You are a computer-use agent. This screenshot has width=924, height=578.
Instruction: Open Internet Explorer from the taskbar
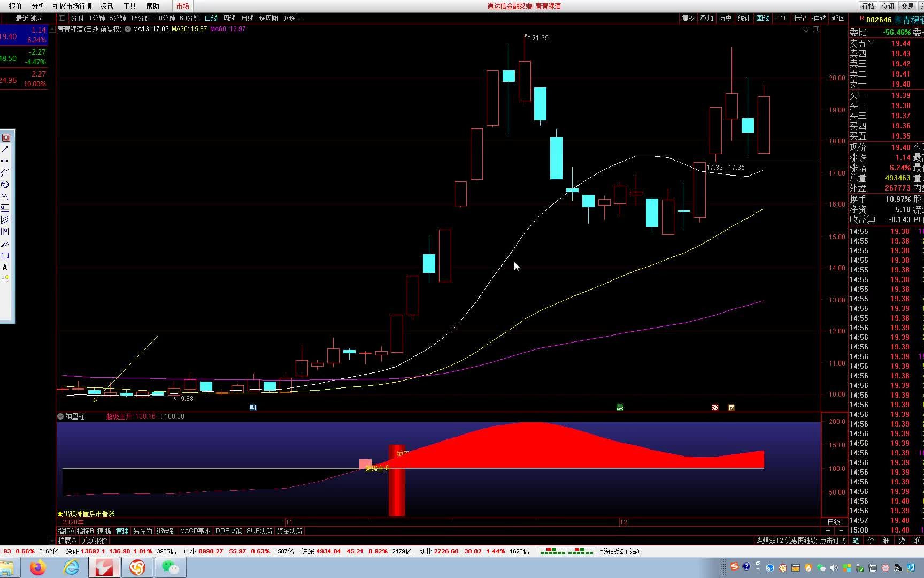pos(71,567)
